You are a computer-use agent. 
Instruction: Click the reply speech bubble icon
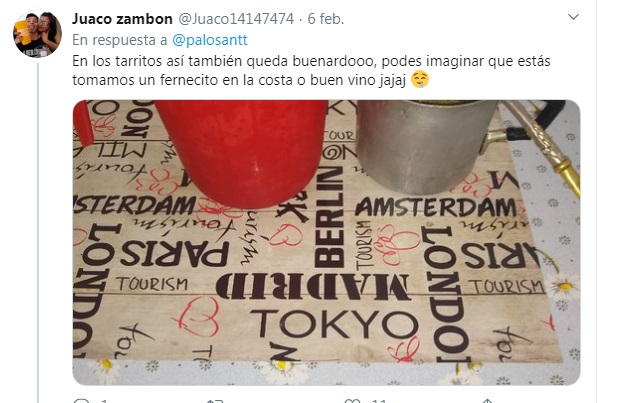click(x=82, y=400)
